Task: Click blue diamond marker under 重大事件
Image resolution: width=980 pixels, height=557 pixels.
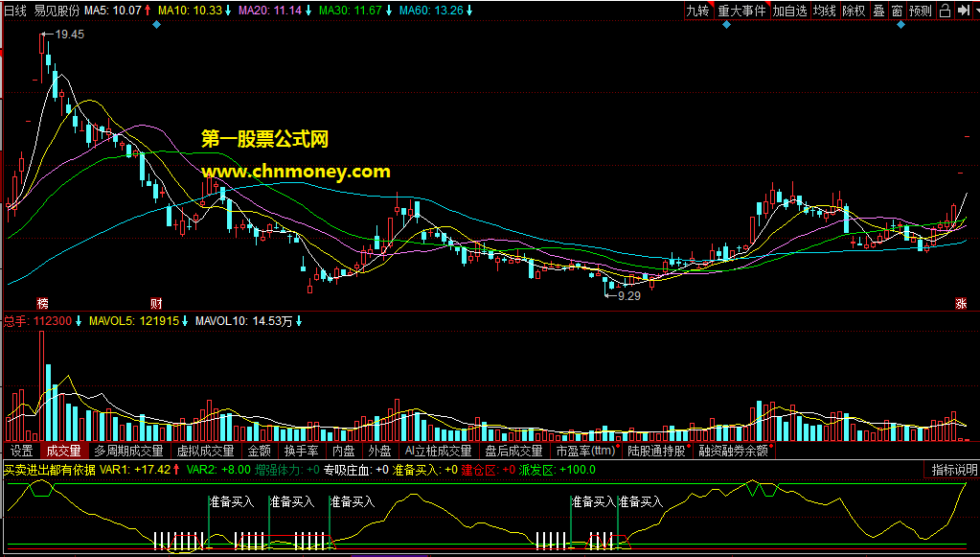Action: pos(726,24)
